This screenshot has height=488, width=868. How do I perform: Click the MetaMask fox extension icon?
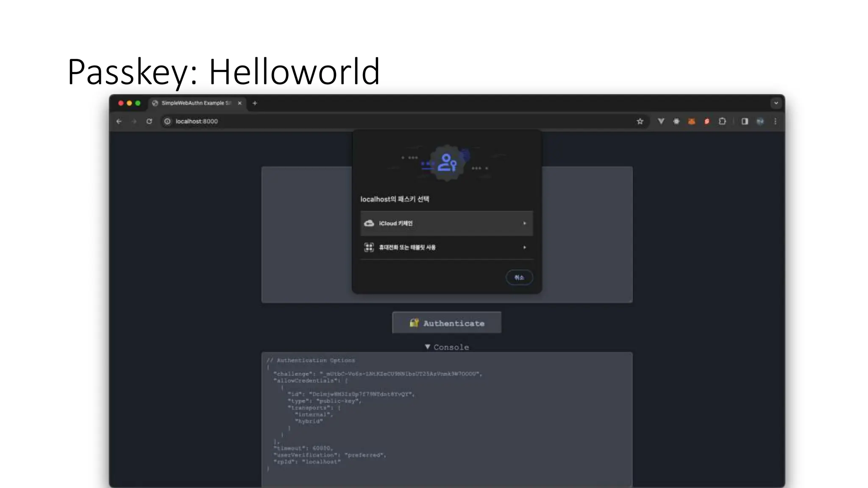[691, 122]
